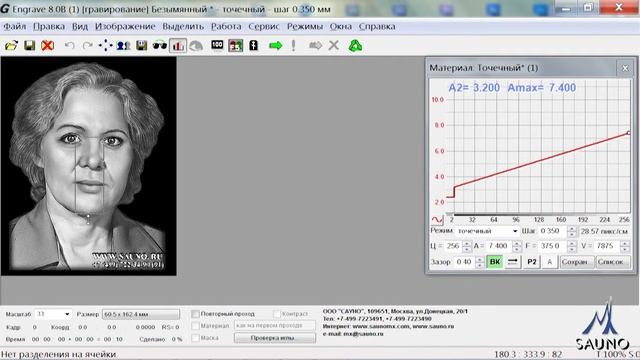
Task: Open the Работа menu
Action: (x=226, y=27)
